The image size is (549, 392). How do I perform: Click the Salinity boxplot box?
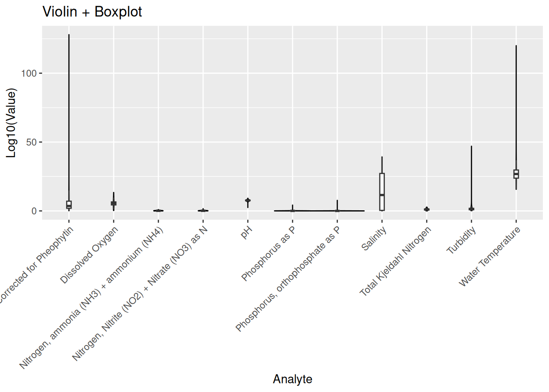(x=382, y=192)
